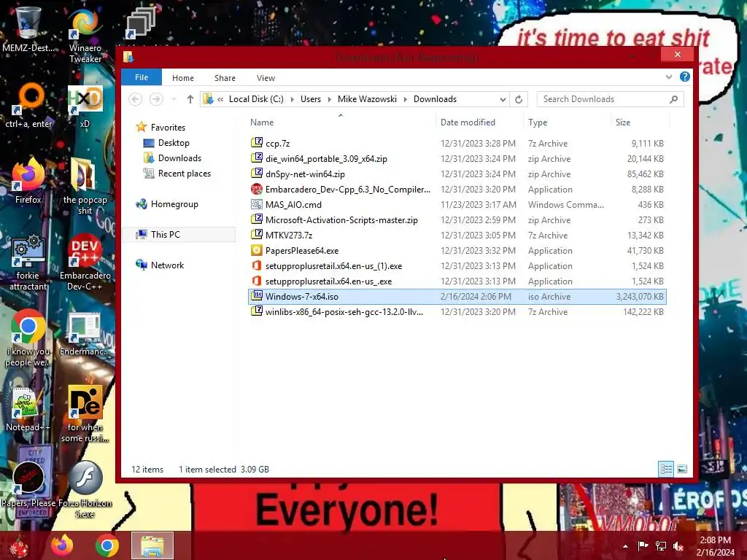747x560 pixels.
Task: Sort files by Type column header
Action: pos(567,122)
